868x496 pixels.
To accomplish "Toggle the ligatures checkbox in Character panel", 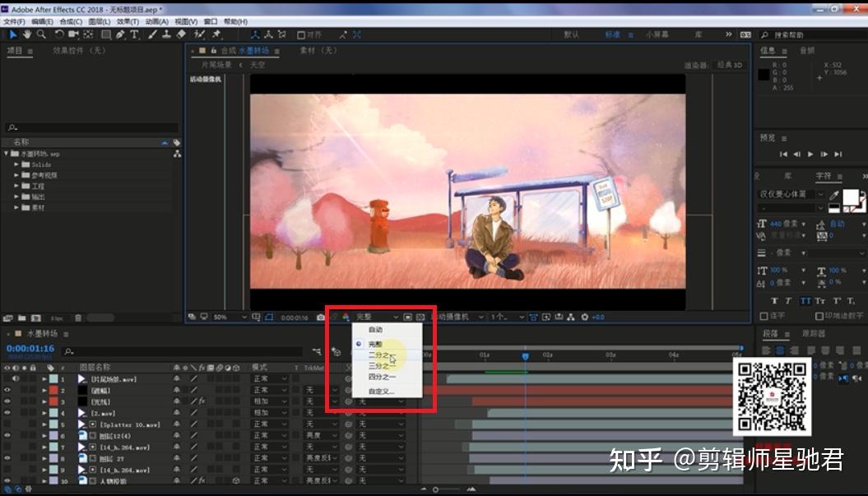I will 764,316.
